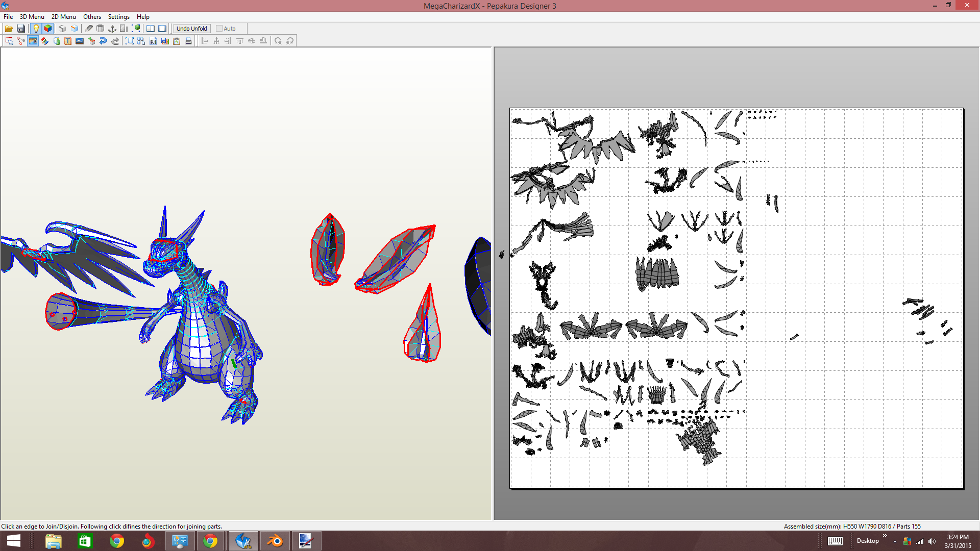Click the blue and white cube icon
This screenshot has height=551, width=980.
click(75, 29)
